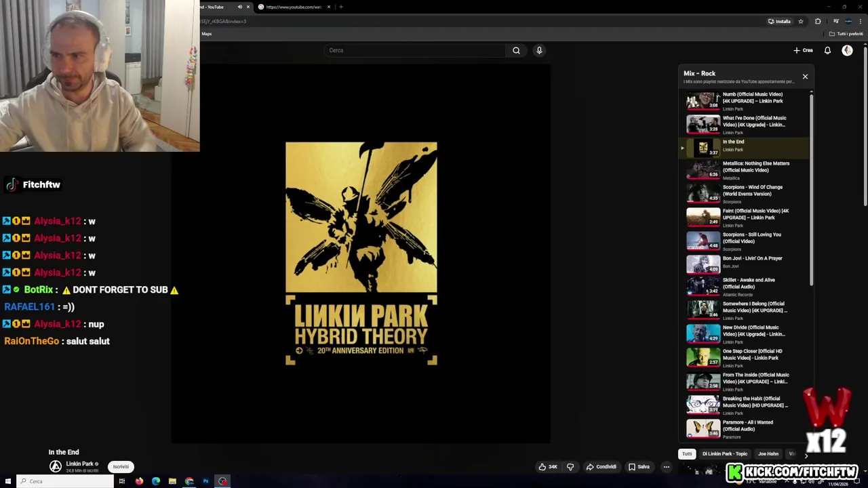This screenshot has height=488, width=868.
Task: Open the Linkin Park channel name link
Action: pos(79,464)
